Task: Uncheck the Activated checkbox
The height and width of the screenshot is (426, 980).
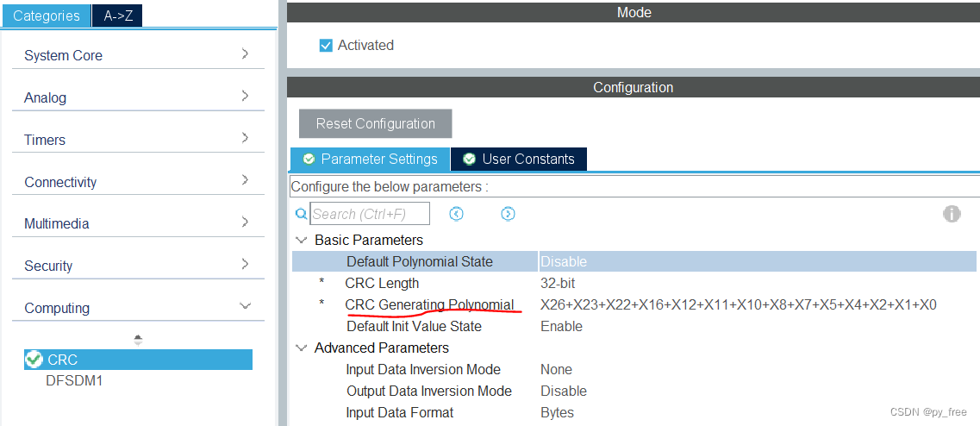Action: pos(326,46)
